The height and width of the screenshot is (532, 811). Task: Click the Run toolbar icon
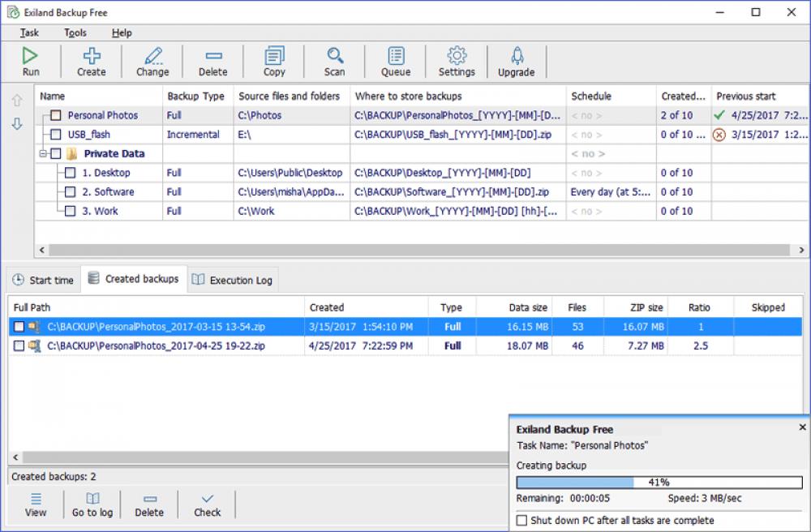coord(31,61)
